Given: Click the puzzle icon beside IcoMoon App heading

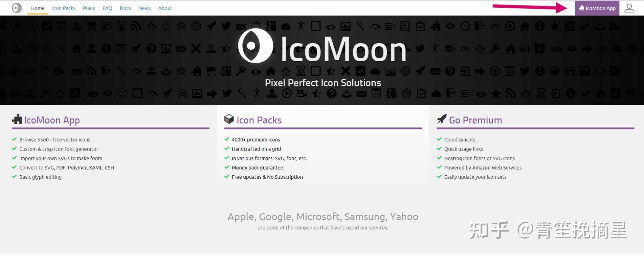Looking at the screenshot, I should tap(17, 120).
